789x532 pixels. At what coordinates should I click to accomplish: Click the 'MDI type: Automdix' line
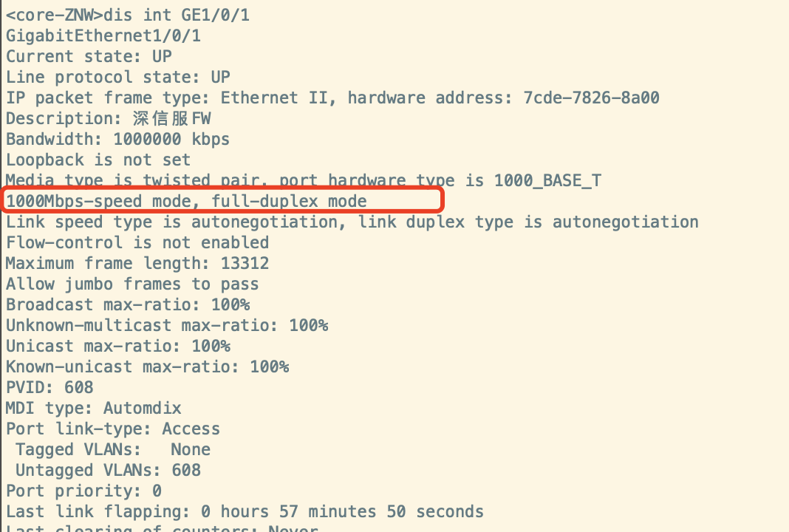tap(94, 408)
